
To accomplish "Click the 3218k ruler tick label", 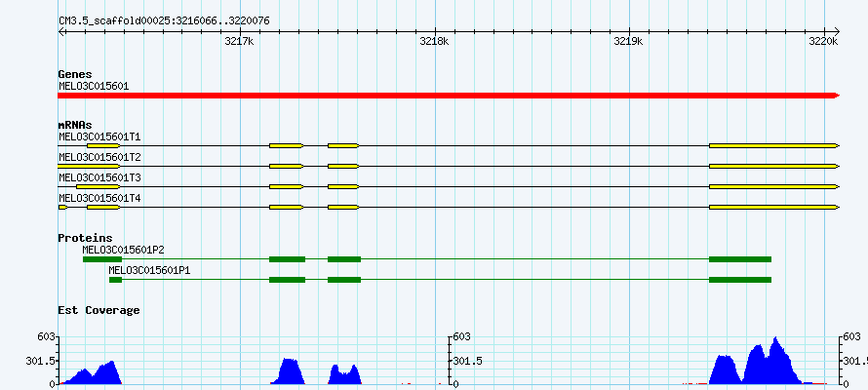I will (x=435, y=41).
